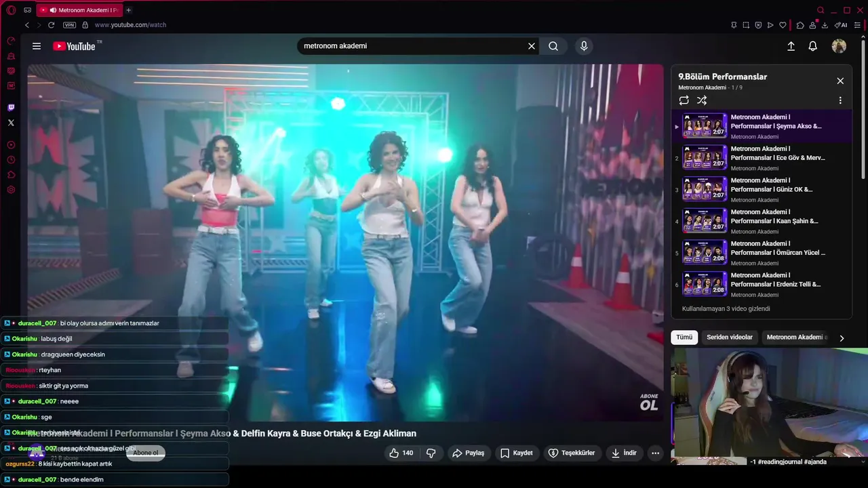Image resolution: width=868 pixels, height=488 pixels.
Task: Open the History clock sidebar icon
Action: pyautogui.click(x=11, y=160)
